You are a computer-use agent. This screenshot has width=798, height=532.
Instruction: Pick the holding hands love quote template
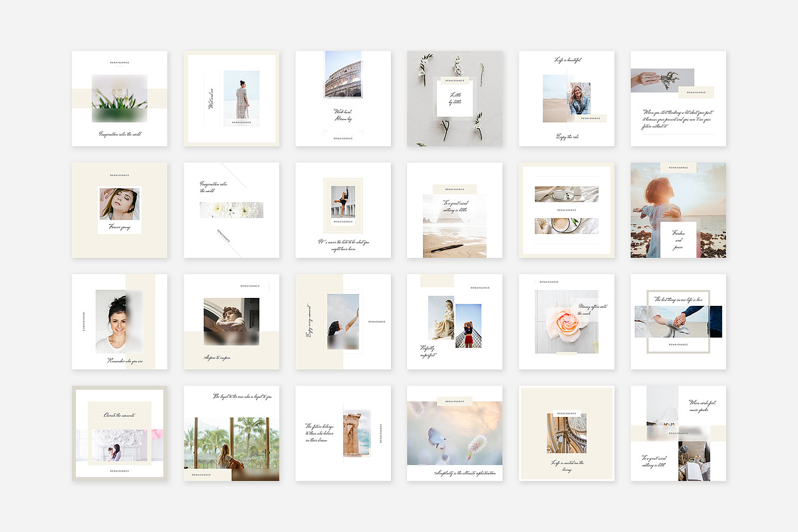coord(678,322)
